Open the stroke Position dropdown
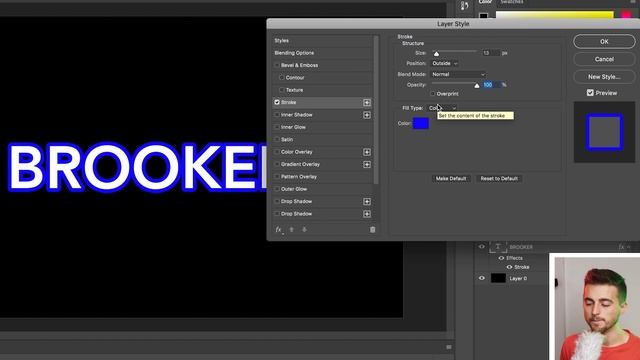Image resolution: width=640 pixels, height=360 pixels. [444, 64]
